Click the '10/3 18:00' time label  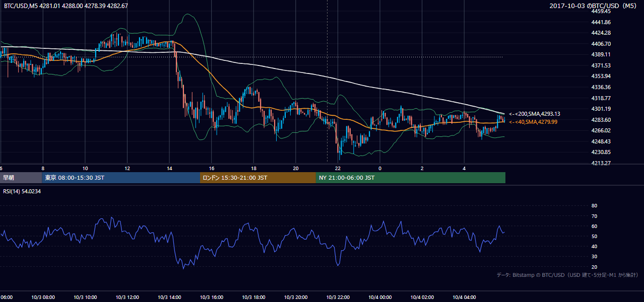pos(253,297)
